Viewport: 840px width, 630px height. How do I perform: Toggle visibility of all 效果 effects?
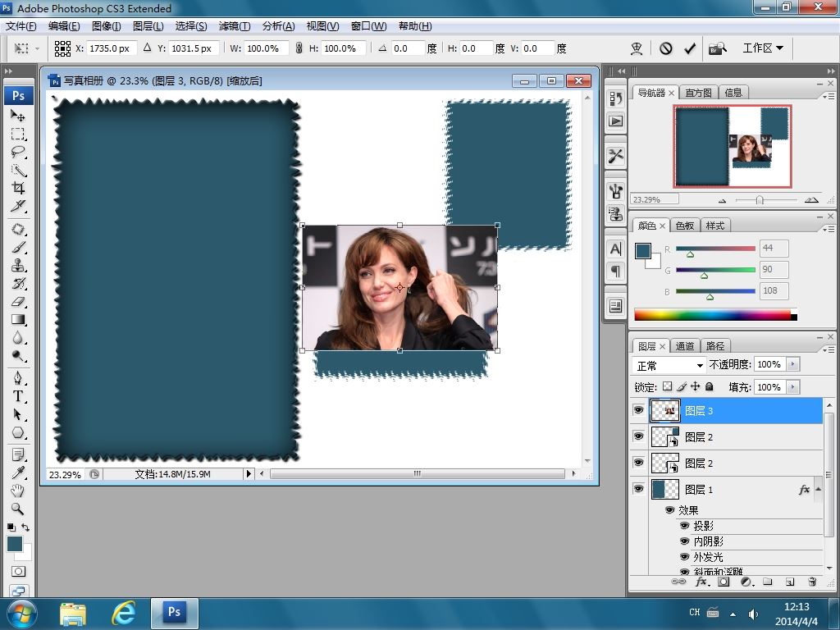pos(669,509)
